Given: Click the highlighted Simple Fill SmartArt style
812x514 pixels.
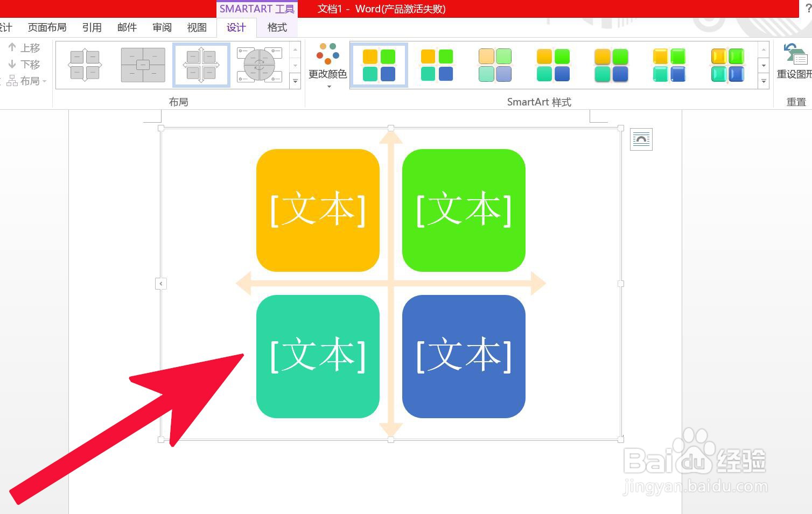Looking at the screenshot, I should 379,65.
